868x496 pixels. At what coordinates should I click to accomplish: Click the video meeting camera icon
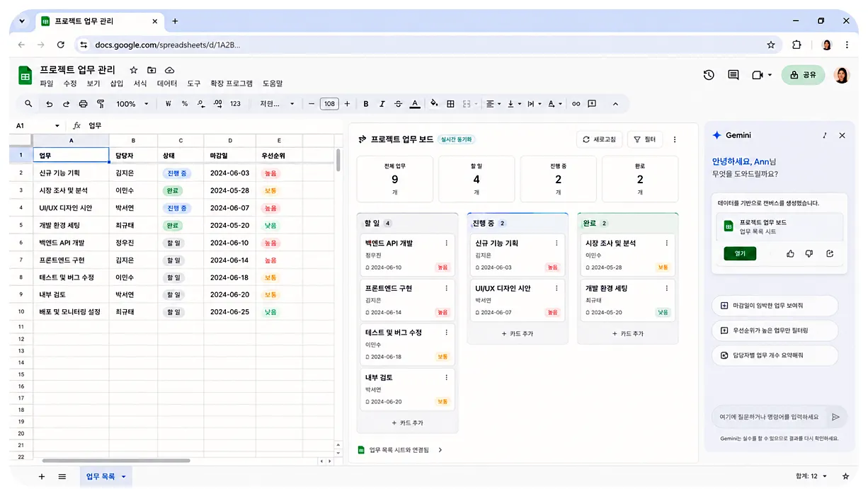757,75
